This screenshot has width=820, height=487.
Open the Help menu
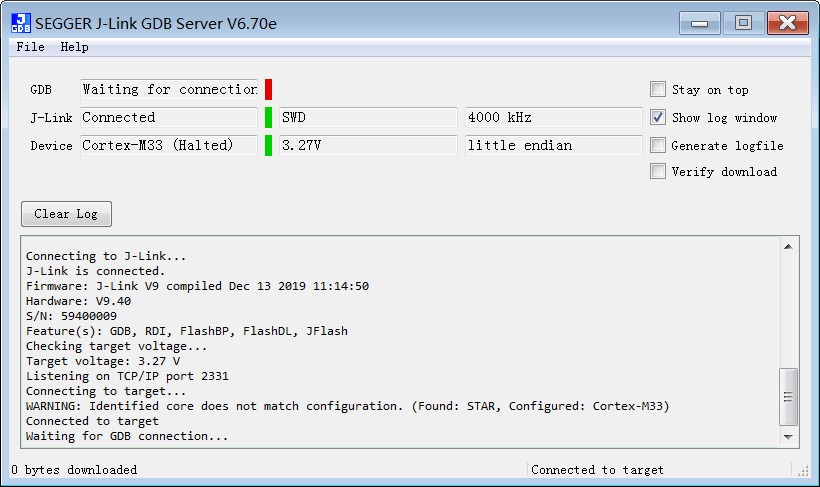[x=74, y=47]
